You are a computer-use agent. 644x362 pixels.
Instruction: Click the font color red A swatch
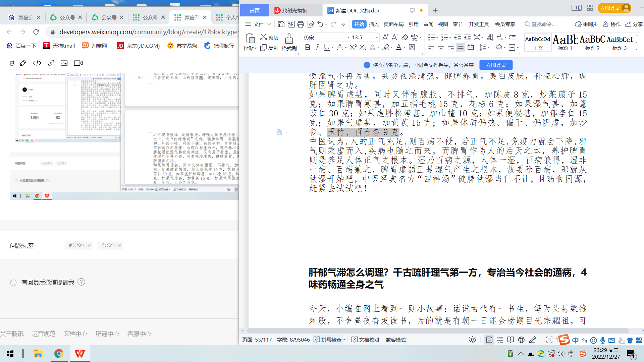click(x=398, y=48)
